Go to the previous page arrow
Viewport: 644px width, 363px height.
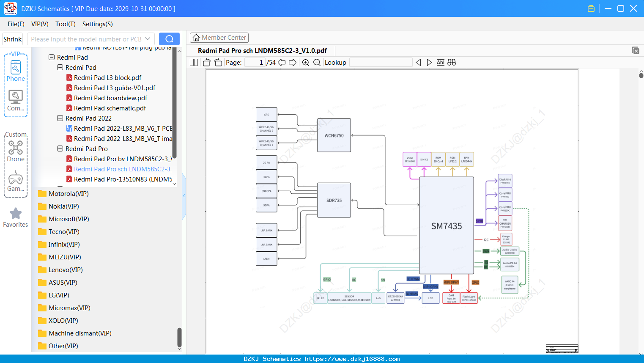coord(282,63)
